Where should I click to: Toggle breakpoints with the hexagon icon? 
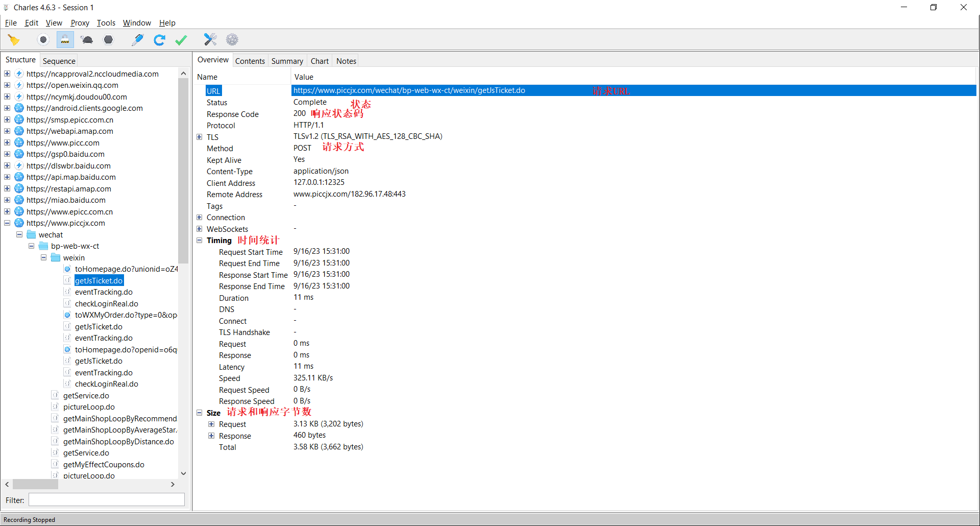tap(108, 40)
